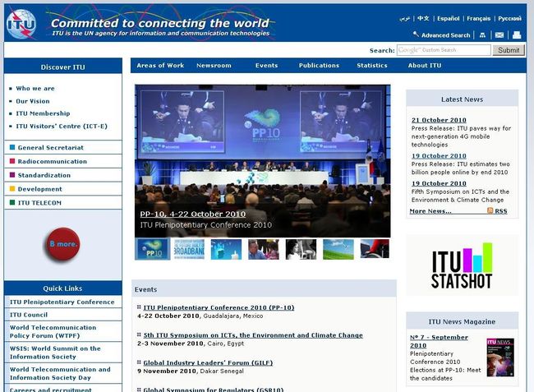Click the More News link
534x392 pixels.
430,211
